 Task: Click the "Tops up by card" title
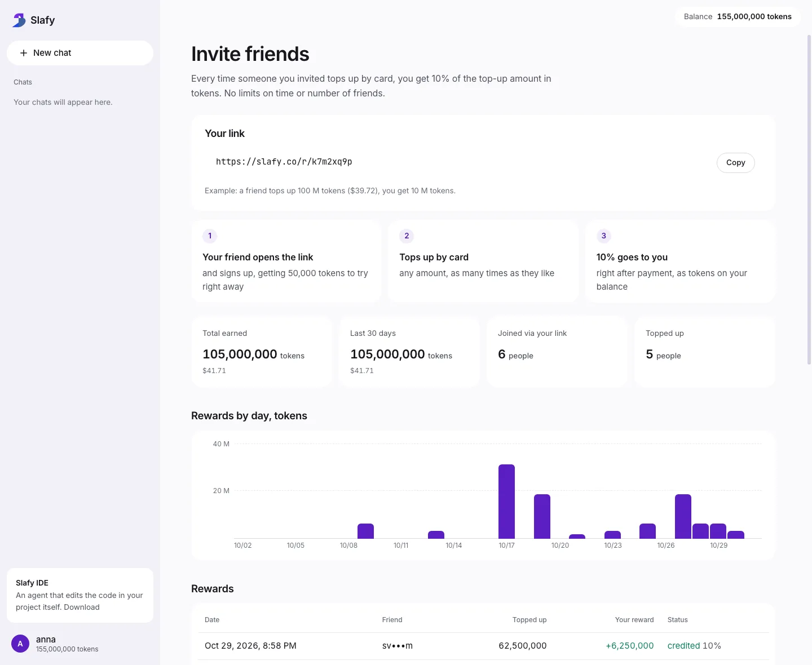(434, 257)
